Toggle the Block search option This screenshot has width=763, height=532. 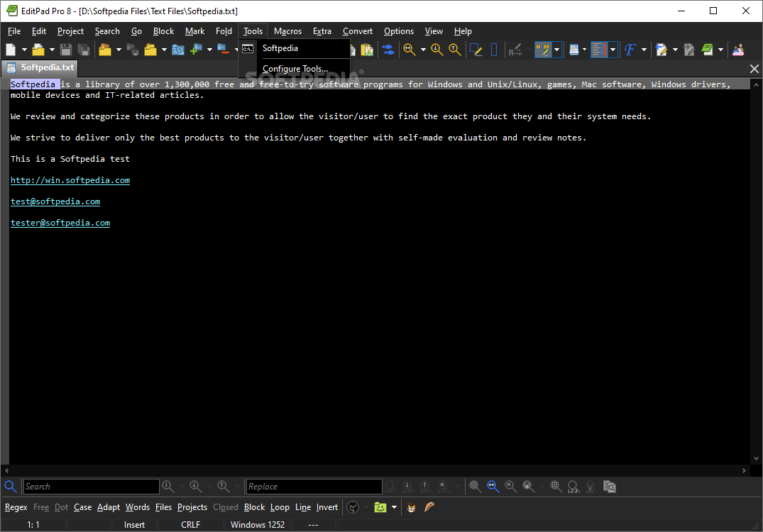[x=255, y=507]
